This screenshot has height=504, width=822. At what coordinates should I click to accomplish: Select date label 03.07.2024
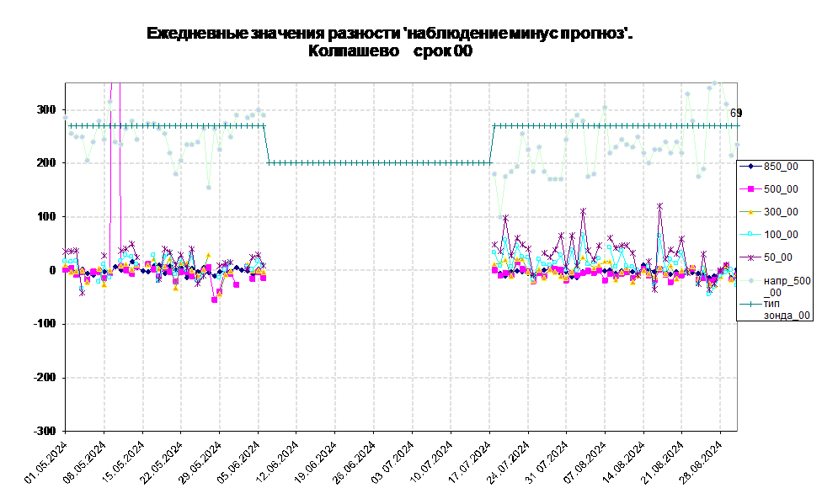[x=392, y=463]
